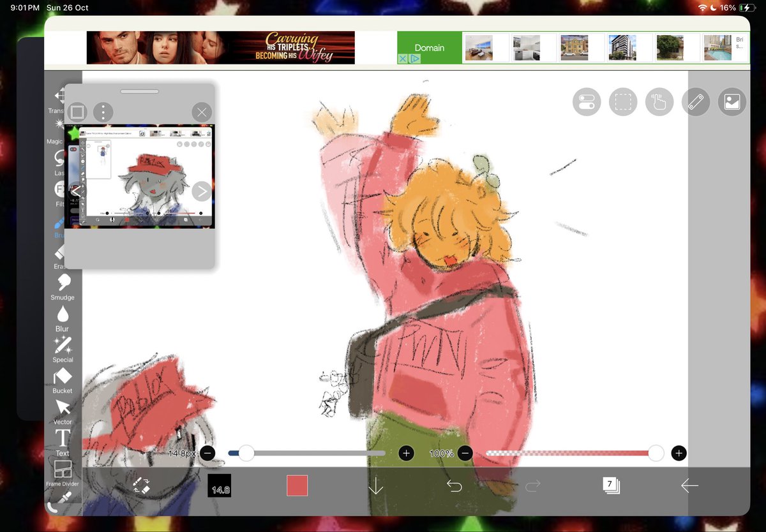
Task: Click the brush thickness slider handle
Action: 246,454
